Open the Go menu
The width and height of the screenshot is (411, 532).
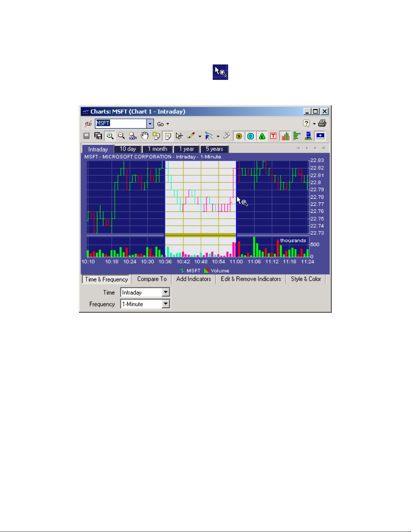pyautogui.click(x=163, y=124)
